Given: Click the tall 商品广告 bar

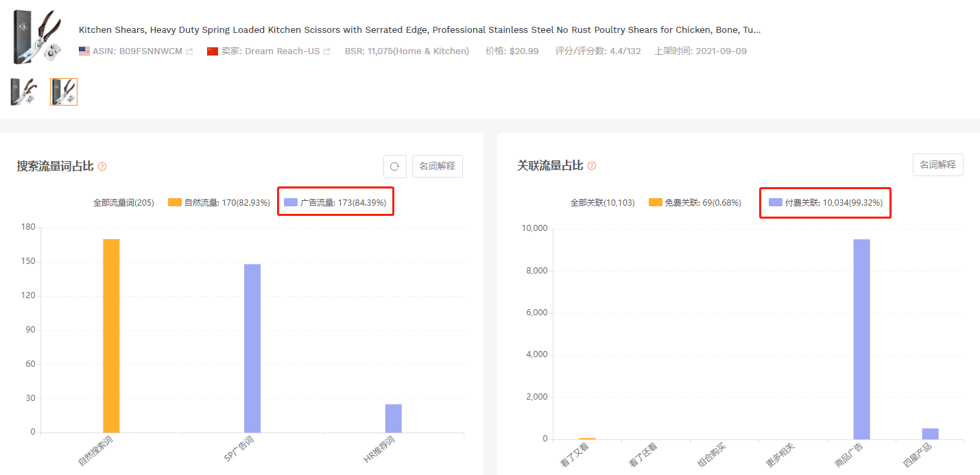Looking at the screenshot, I should click(861, 339).
